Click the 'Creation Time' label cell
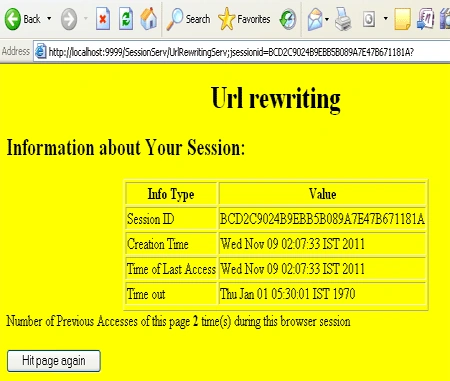This screenshot has height=381, width=450. 171,244
